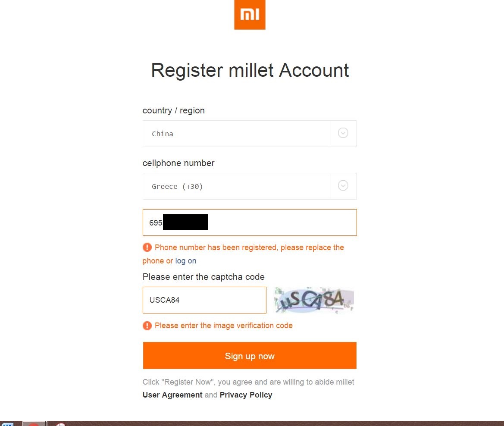Click the Register millet Account heading
504x426 pixels.
pyautogui.click(x=250, y=70)
